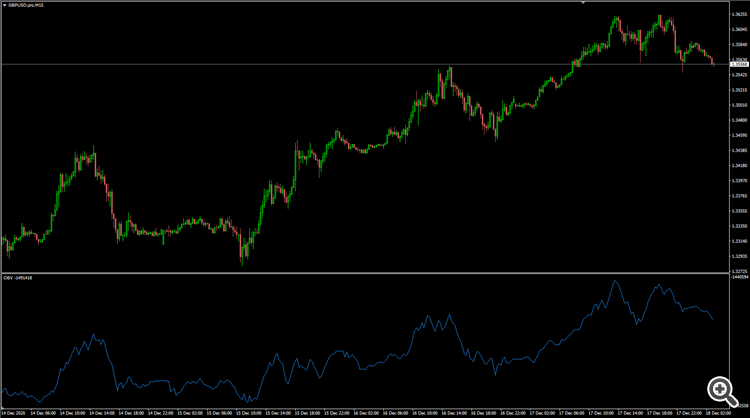Click the 14 Dec 06:00 time axis label
The height and width of the screenshot is (418, 750).
pos(43,413)
